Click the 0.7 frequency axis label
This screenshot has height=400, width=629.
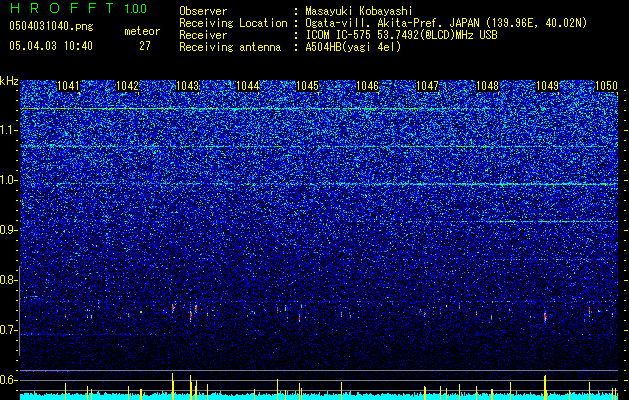tap(8, 330)
